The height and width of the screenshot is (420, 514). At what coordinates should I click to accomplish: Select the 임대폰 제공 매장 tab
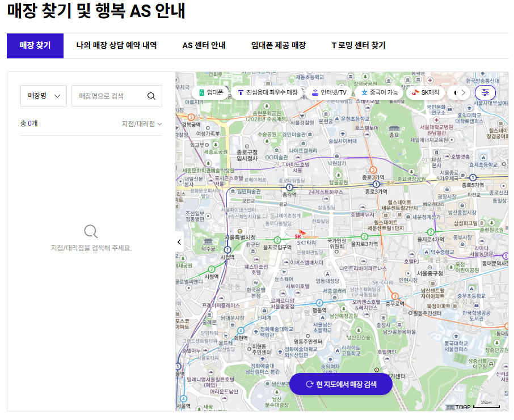tap(279, 45)
